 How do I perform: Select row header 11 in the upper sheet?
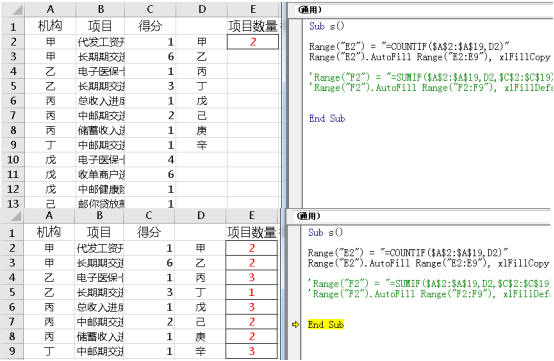click(13, 174)
